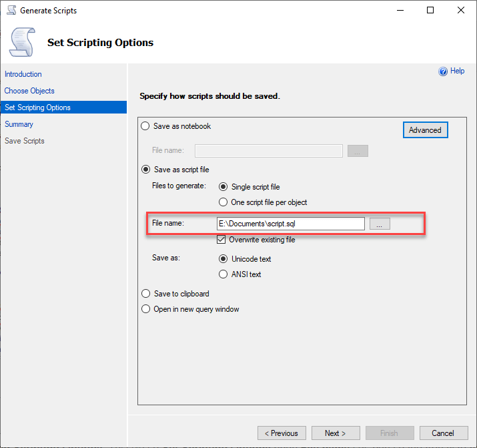Image resolution: width=477 pixels, height=448 pixels.
Task: Go to the Choose Objects step
Action: [x=29, y=91]
